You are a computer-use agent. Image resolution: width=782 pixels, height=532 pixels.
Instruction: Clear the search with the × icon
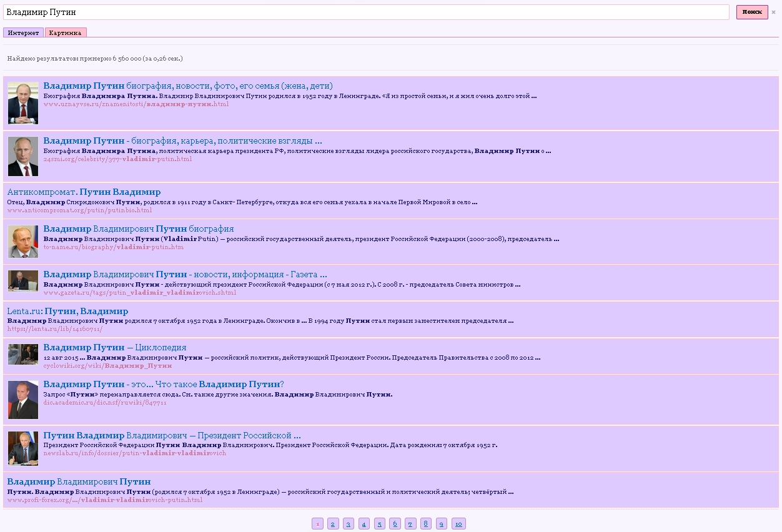tap(773, 12)
